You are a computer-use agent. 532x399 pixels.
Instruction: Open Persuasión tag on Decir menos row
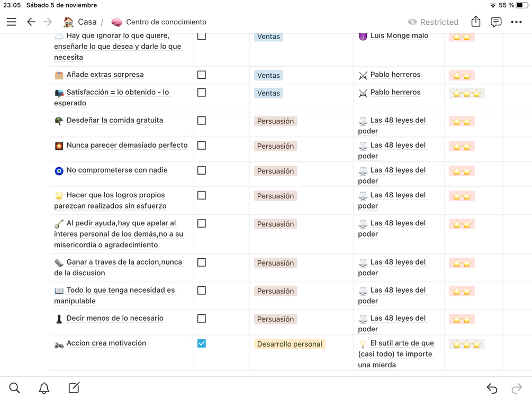pos(275,319)
